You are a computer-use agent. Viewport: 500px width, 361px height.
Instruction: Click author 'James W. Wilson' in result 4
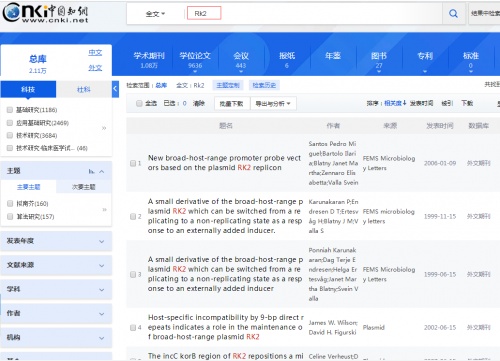pyautogui.click(x=333, y=323)
